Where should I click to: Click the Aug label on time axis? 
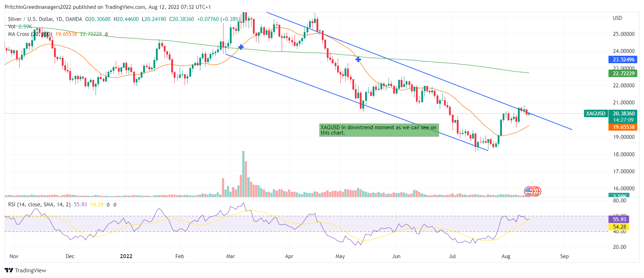pyautogui.click(x=506, y=256)
